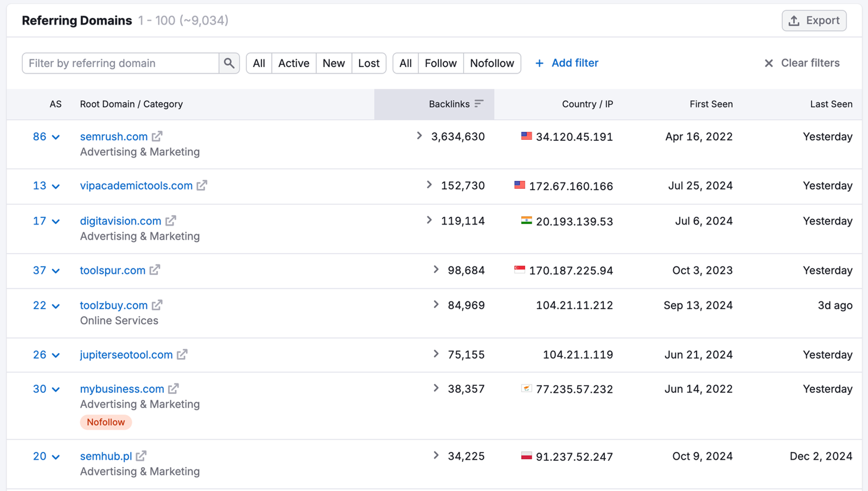Select the Nofollow link type filter
The image size is (868, 491).
pyautogui.click(x=492, y=63)
